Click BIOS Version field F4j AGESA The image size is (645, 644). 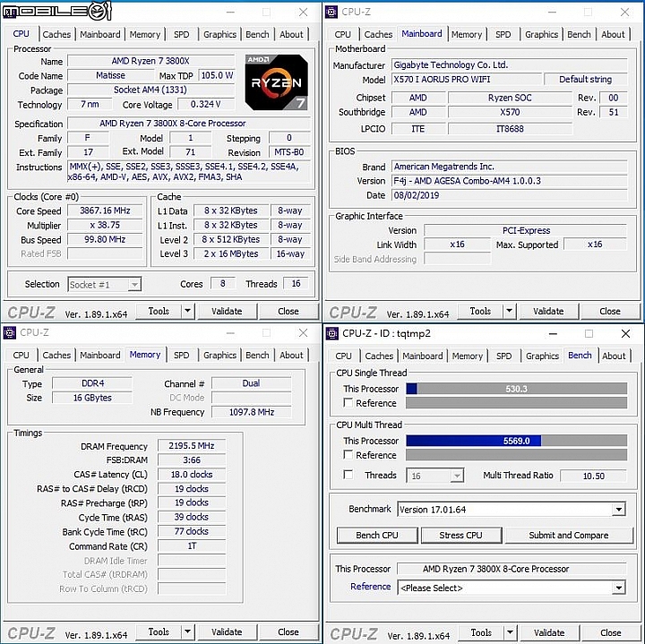(x=509, y=181)
